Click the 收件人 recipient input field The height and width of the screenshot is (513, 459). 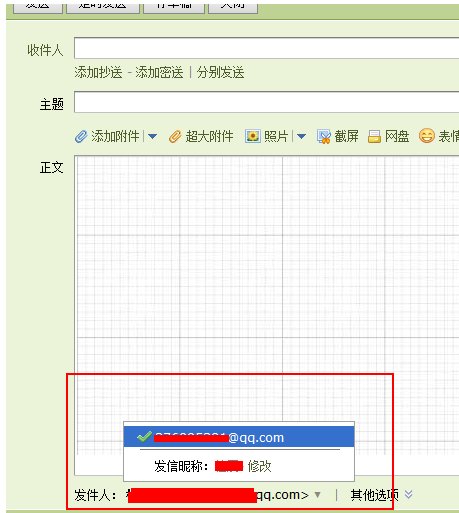tap(266, 48)
